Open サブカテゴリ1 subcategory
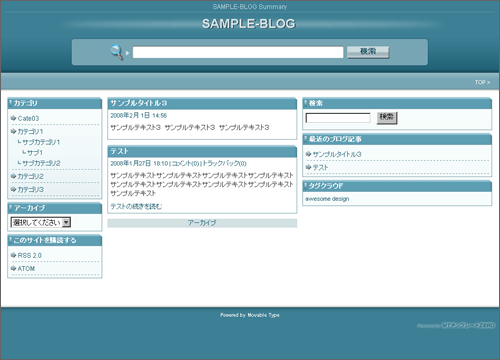This screenshot has width=500, height=360. (41, 142)
